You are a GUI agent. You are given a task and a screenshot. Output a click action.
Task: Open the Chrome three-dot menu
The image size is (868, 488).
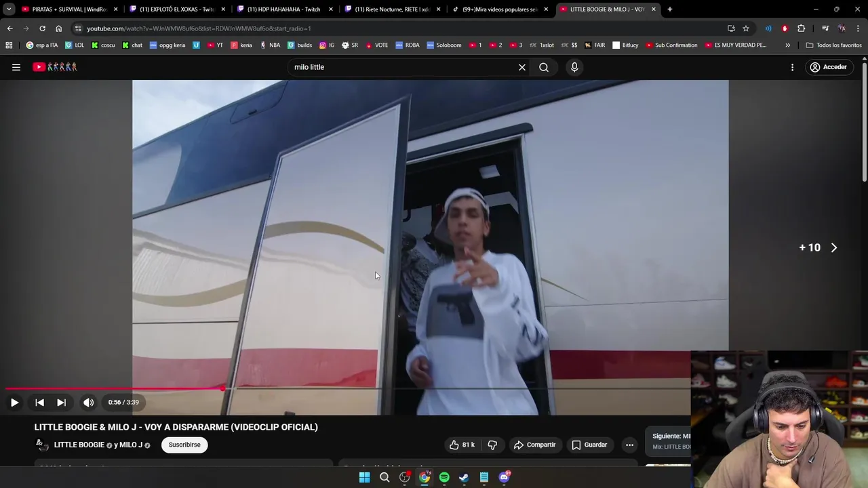pos(859,28)
